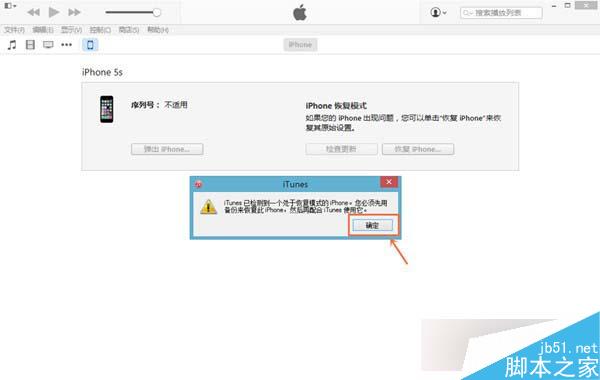Click the iTunes logo in dialog title bar

click(x=198, y=184)
